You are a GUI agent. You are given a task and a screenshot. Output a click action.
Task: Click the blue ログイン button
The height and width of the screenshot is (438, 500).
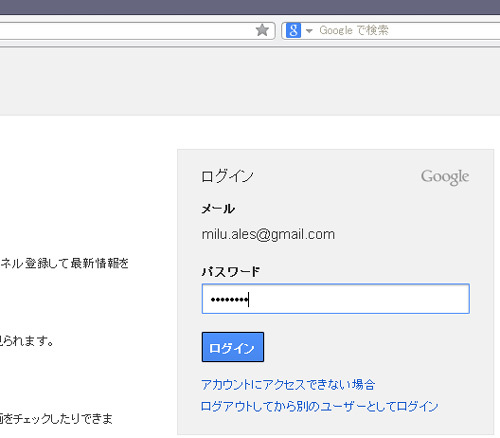point(233,347)
